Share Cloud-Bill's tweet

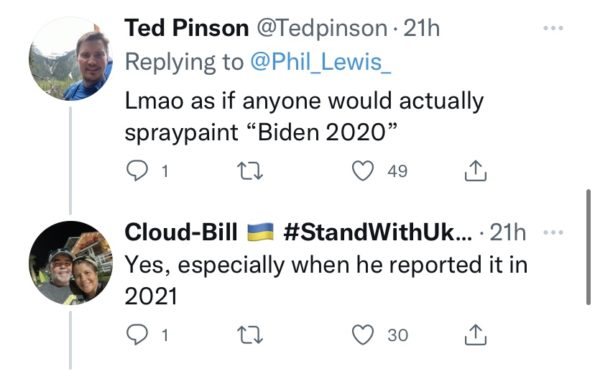475,335
